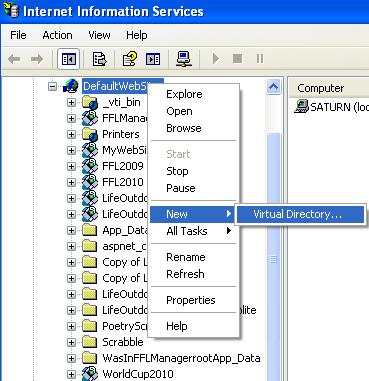369x381 pixels.
Task: Expand the FFL2009 tree node
Action: point(71,166)
